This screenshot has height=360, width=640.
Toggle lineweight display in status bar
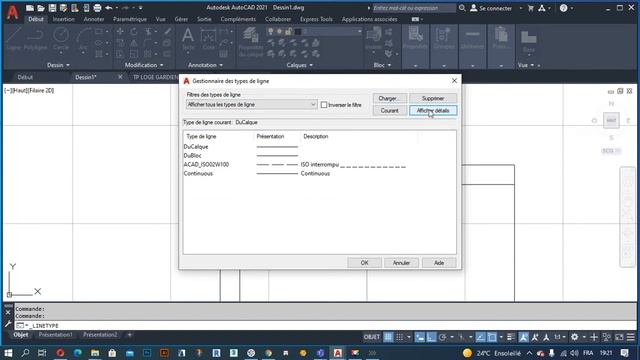[511, 337]
